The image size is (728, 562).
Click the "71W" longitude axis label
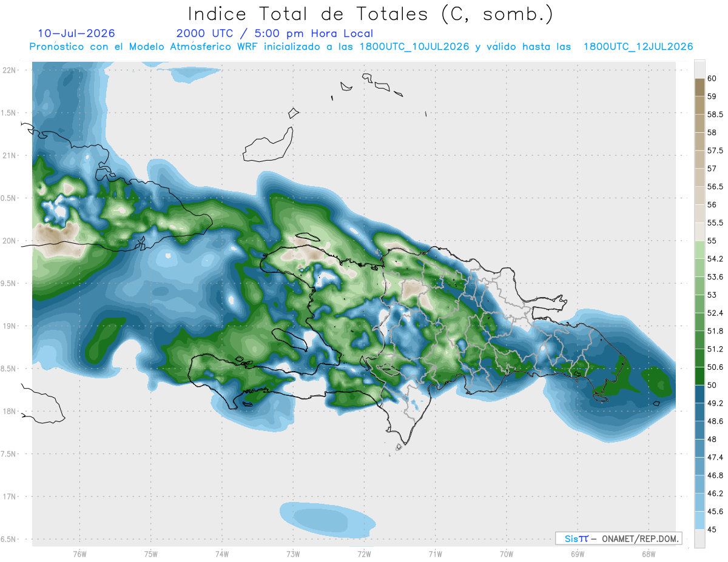tap(435, 554)
